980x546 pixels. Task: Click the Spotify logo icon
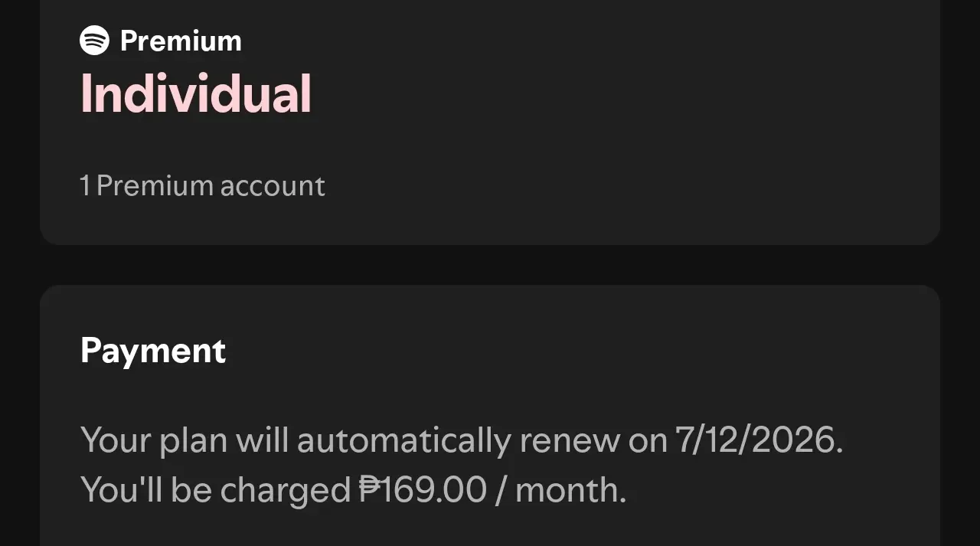click(95, 40)
